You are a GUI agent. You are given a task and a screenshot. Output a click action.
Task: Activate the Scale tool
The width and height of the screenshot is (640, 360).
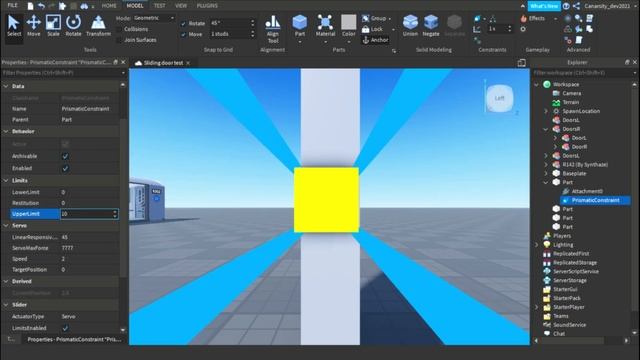(x=53, y=26)
